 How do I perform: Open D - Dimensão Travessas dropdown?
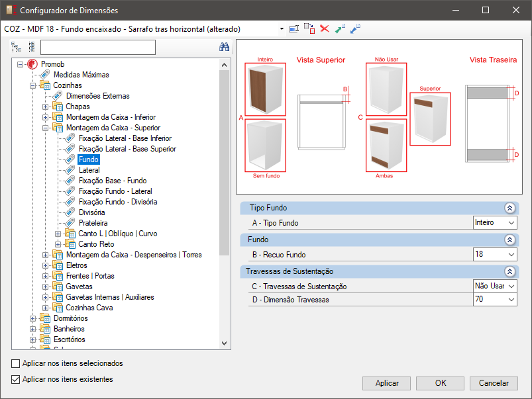[511, 300]
